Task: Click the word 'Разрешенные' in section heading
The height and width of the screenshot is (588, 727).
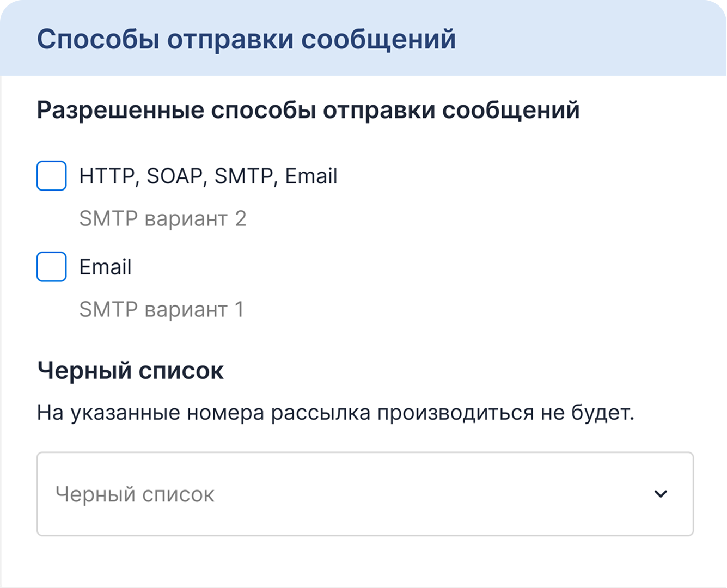Action: click(x=120, y=111)
